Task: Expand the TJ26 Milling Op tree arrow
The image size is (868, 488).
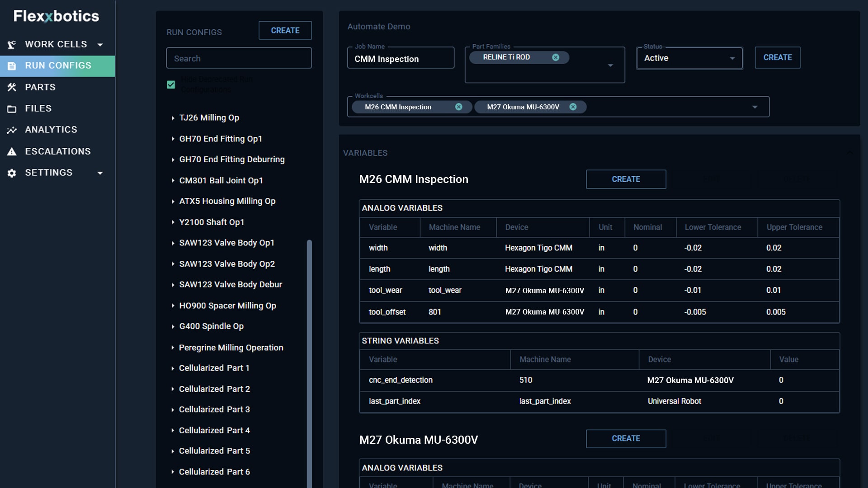Action: 173,118
